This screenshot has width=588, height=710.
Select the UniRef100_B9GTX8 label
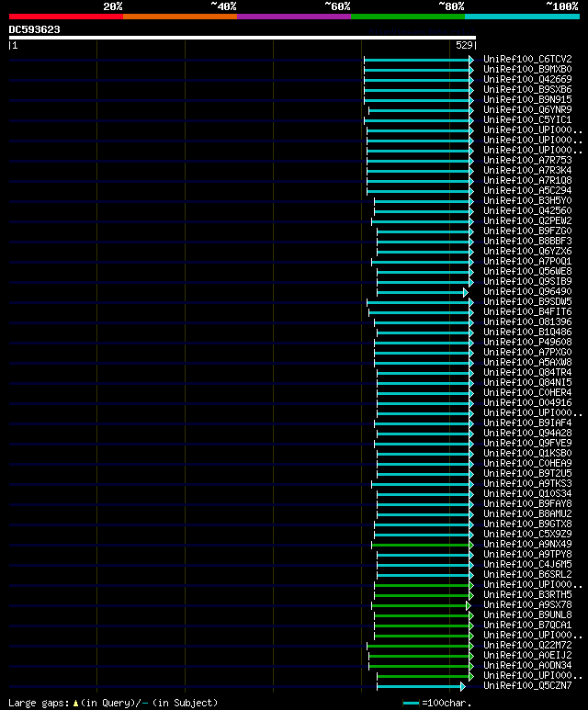tap(527, 524)
